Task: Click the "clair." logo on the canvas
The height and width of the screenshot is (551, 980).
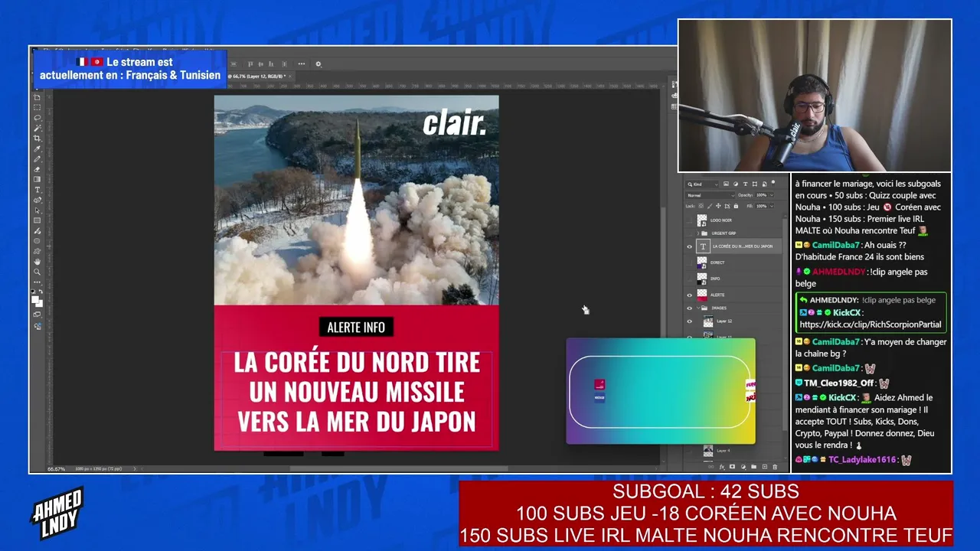Action: point(454,123)
